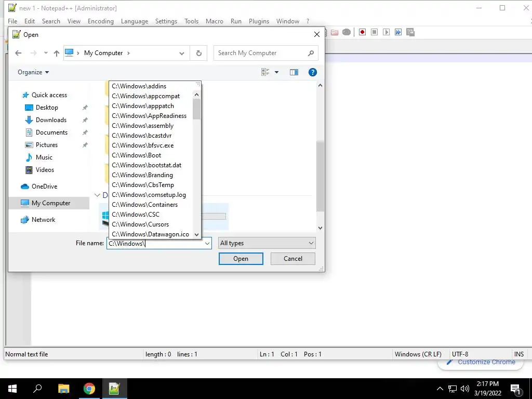Select Pictures in the navigation pane
This screenshot has height=399, width=532.
46,145
